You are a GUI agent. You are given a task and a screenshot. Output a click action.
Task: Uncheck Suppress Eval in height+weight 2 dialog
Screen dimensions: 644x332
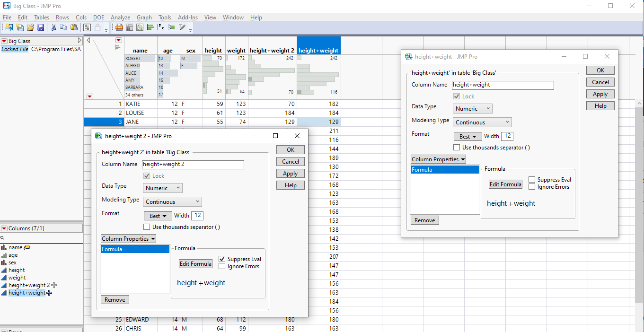(222, 259)
